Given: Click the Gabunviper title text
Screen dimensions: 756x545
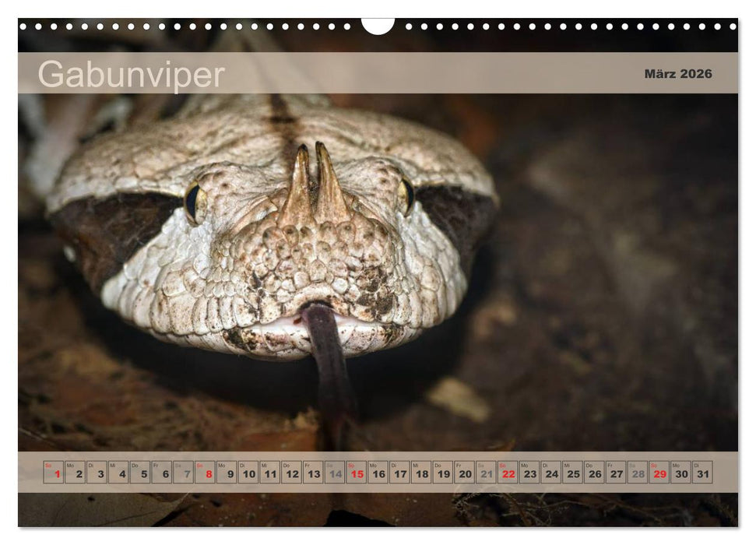Looking at the screenshot, I should [131, 75].
